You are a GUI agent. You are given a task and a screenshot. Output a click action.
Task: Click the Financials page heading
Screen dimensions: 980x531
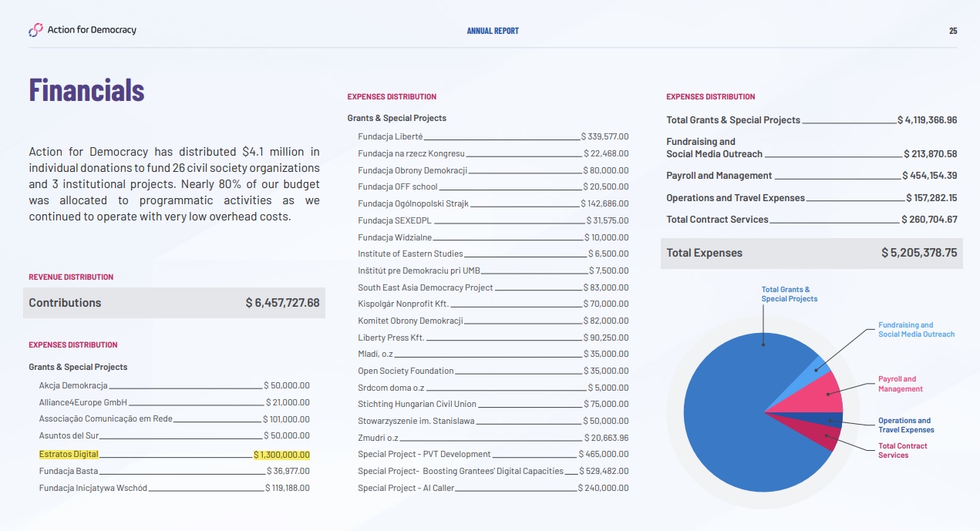click(x=86, y=90)
